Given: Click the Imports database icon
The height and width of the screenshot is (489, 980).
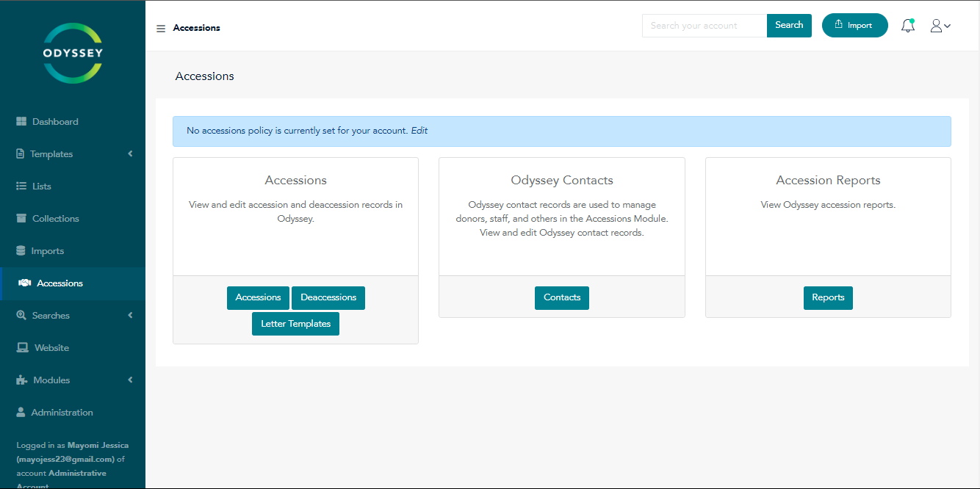Looking at the screenshot, I should [21, 251].
